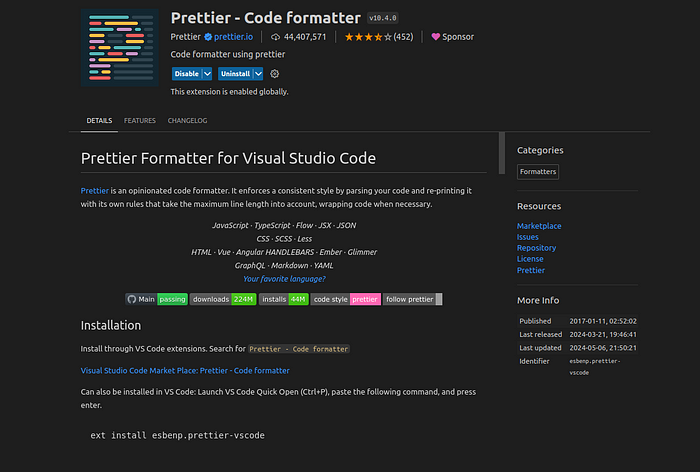Open the Repository resource link
This screenshot has width=700, height=472.
(536, 248)
